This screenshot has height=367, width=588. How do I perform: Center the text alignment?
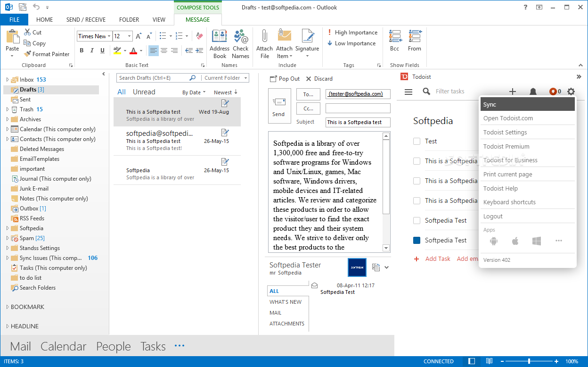164,50
